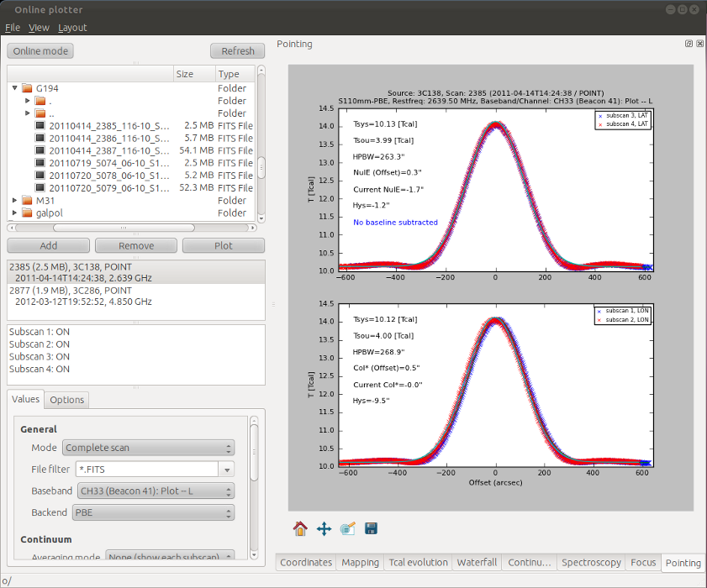Screen dimensions: 707x588
Task: Toggle Subscan 1: ON entry
Action: 40,332
